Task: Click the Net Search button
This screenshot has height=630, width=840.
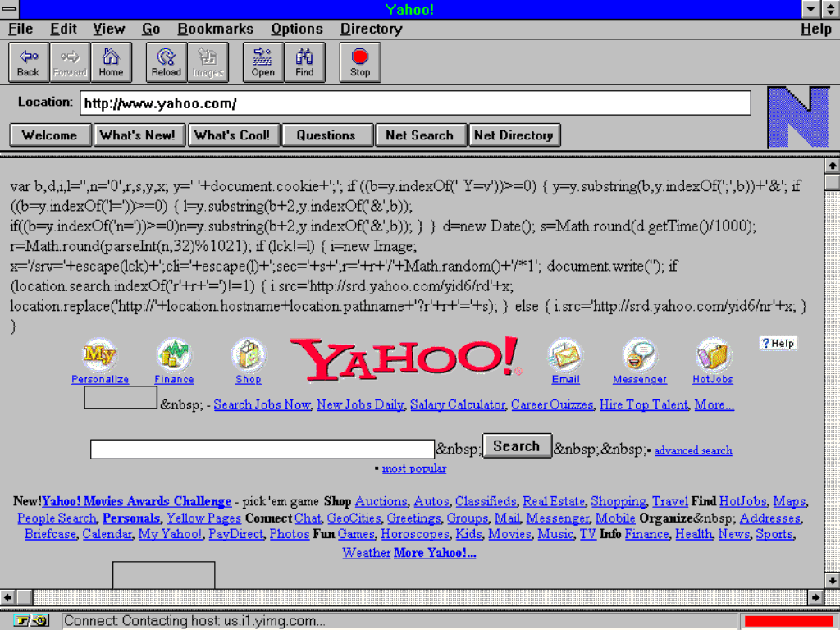Action: [x=421, y=135]
